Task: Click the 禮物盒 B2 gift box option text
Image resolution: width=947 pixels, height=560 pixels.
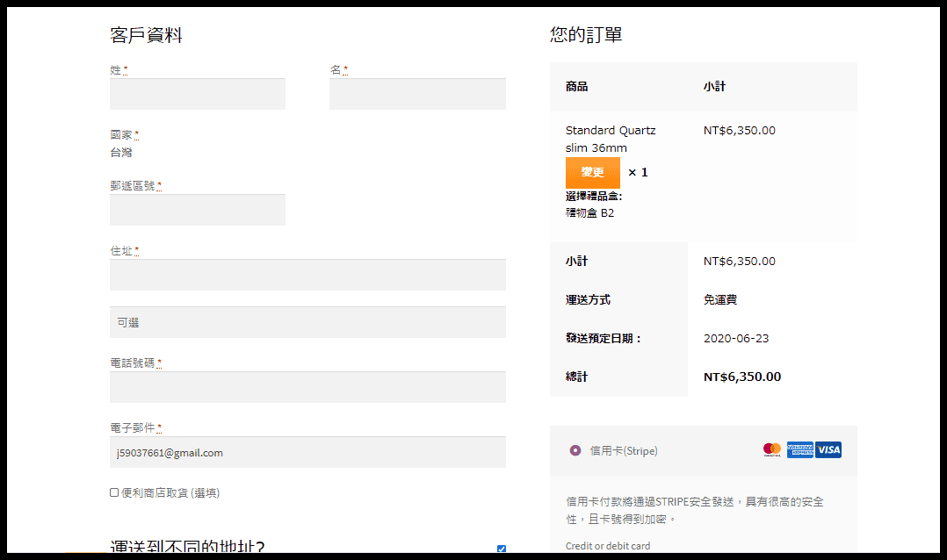Action: (x=589, y=212)
